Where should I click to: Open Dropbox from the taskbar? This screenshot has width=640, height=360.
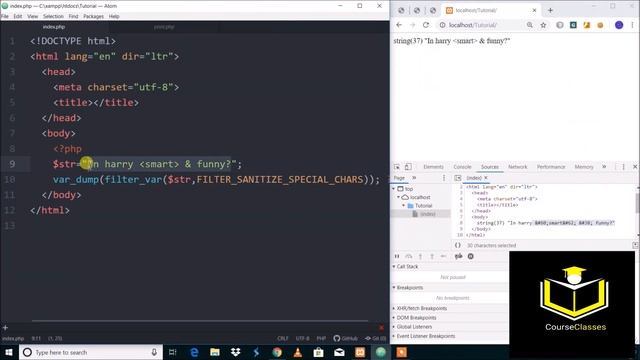236,352
